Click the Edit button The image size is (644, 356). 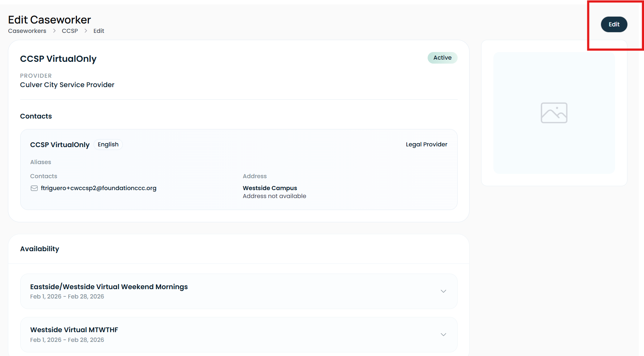[614, 24]
